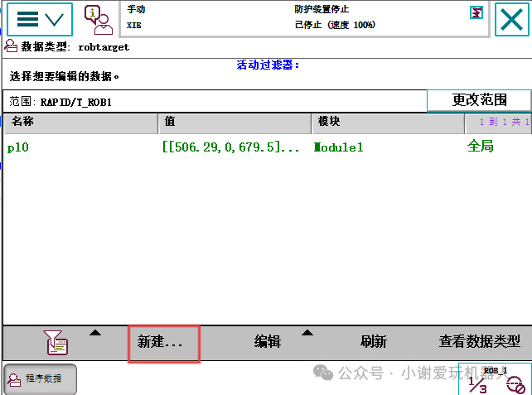Click the 全局 scope cell
The width and height of the screenshot is (532, 395).
click(480, 146)
